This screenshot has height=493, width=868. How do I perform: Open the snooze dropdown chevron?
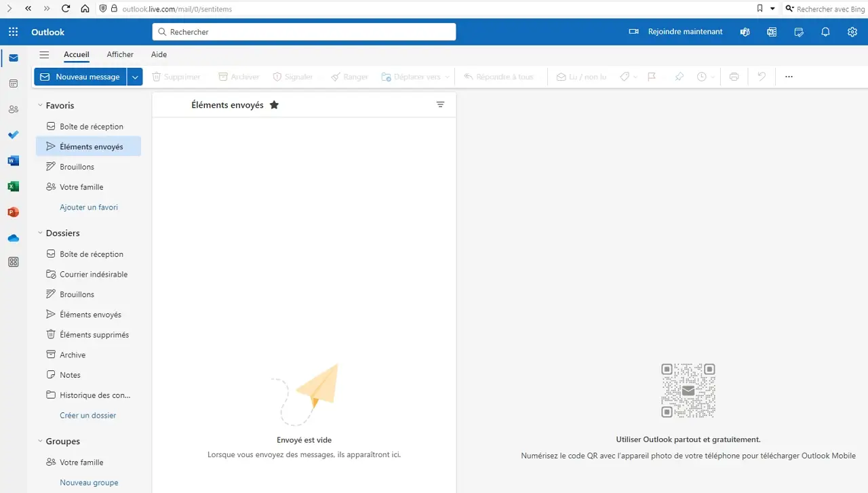[713, 77]
